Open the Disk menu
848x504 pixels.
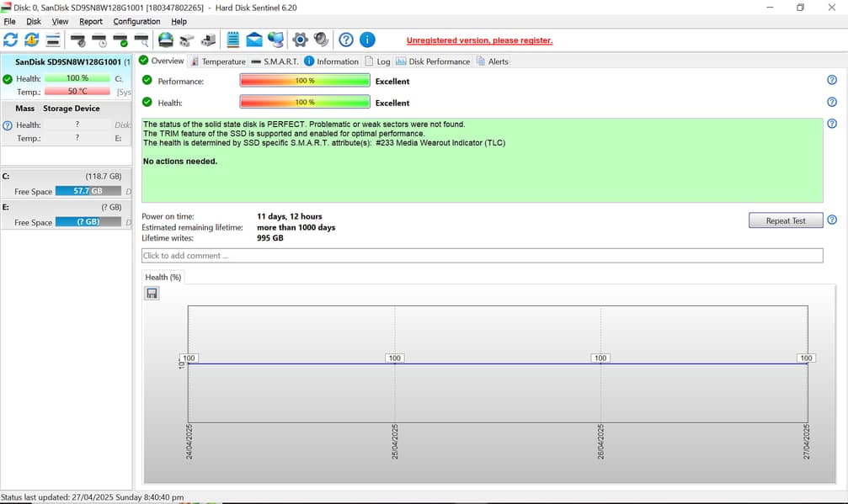(34, 22)
